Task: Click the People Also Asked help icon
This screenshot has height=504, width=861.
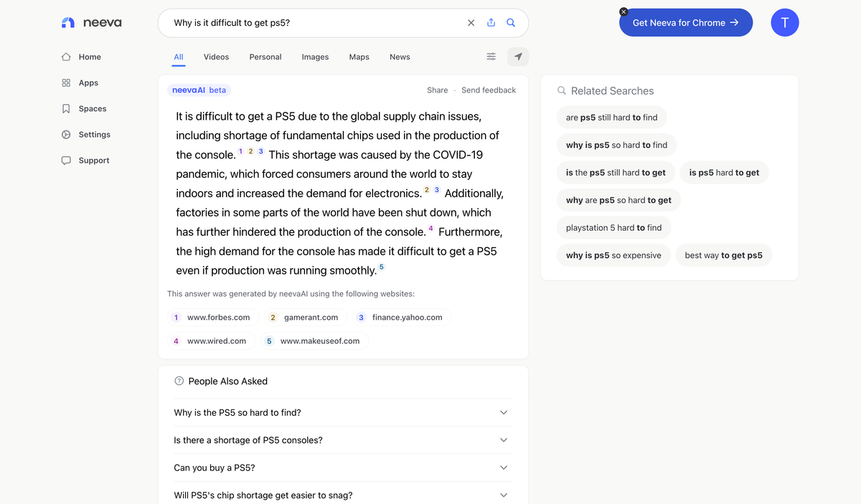Action: [179, 381]
